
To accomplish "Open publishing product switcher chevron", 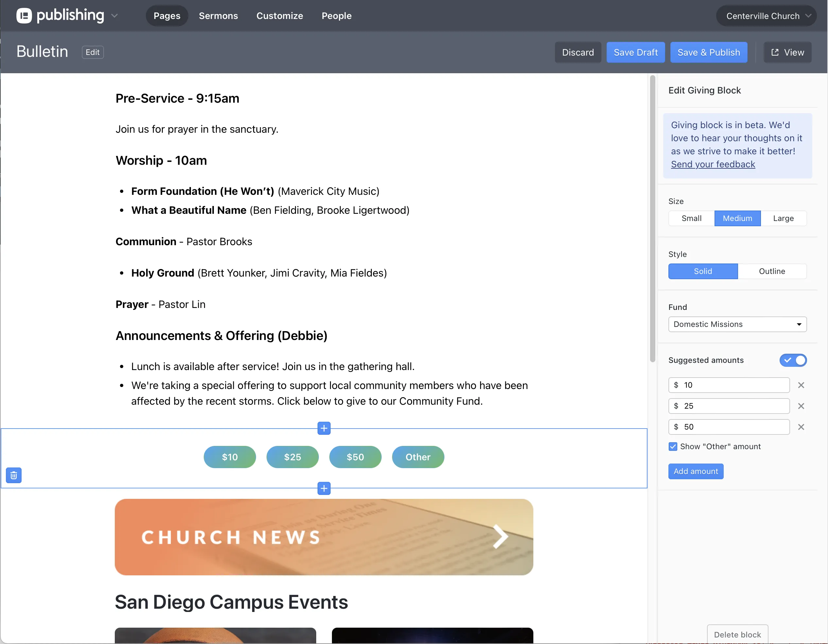I will point(114,16).
